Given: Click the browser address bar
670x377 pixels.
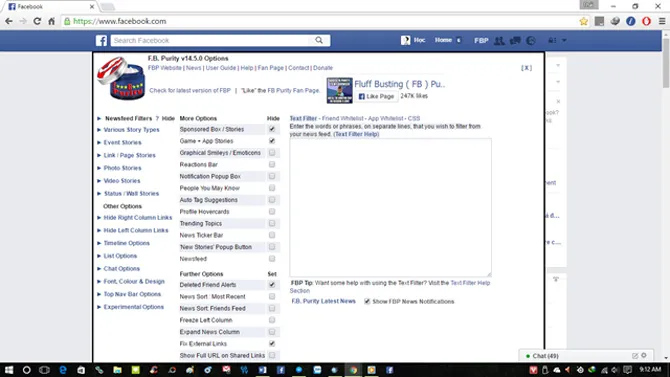Looking at the screenshot, I should click(320, 21).
